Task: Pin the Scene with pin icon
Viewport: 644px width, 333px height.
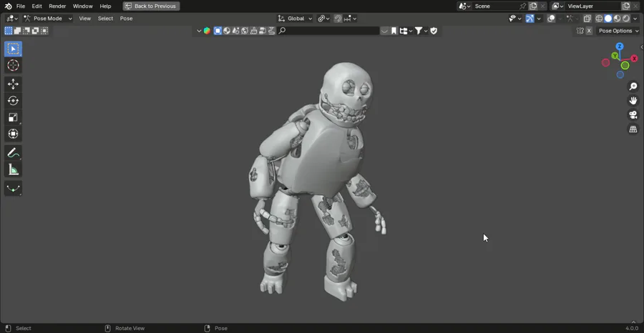Action: click(522, 6)
